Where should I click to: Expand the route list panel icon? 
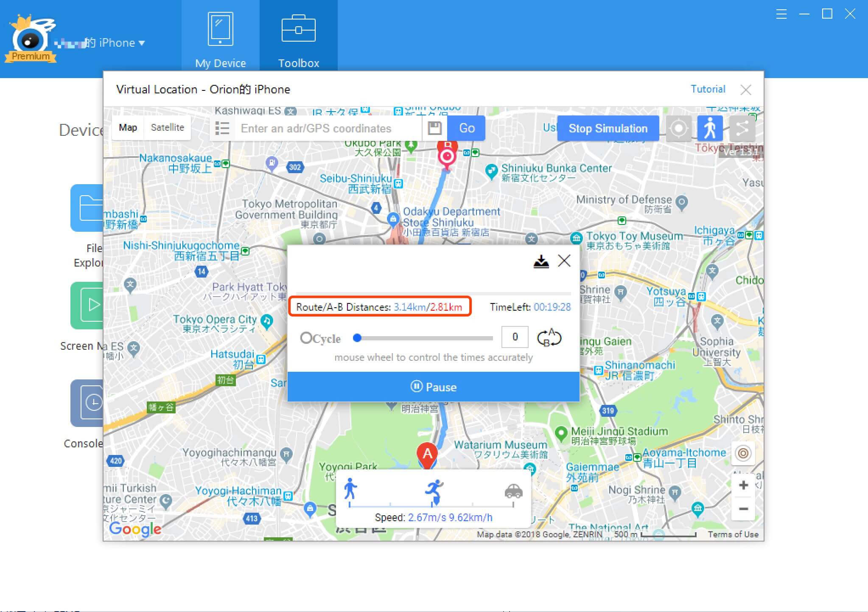[223, 129]
